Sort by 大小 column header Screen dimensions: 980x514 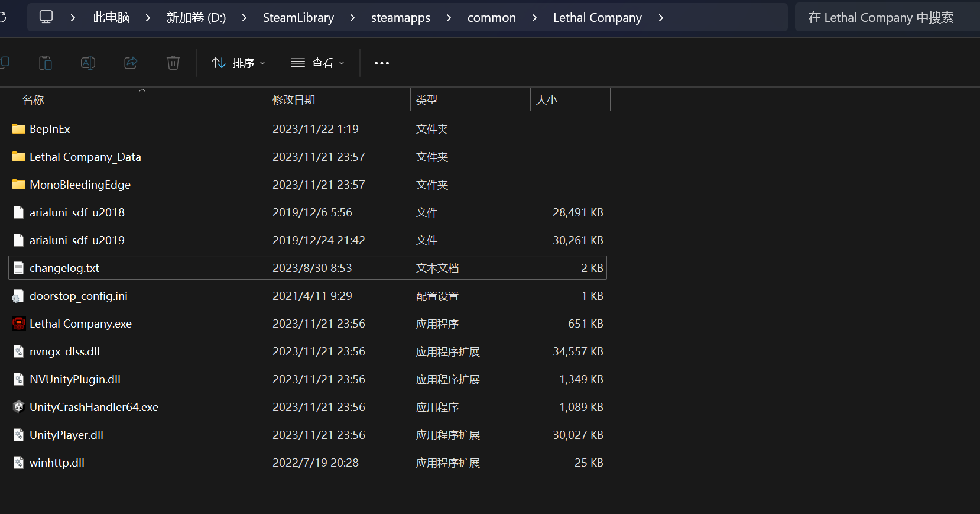[547, 100]
